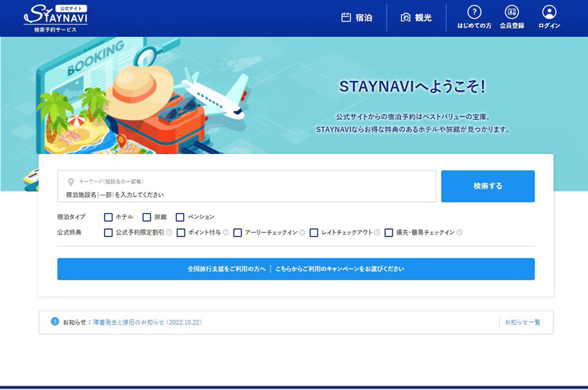
Task: Focus the 宿泊施設名 keyword input field
Action: point(247,186)
